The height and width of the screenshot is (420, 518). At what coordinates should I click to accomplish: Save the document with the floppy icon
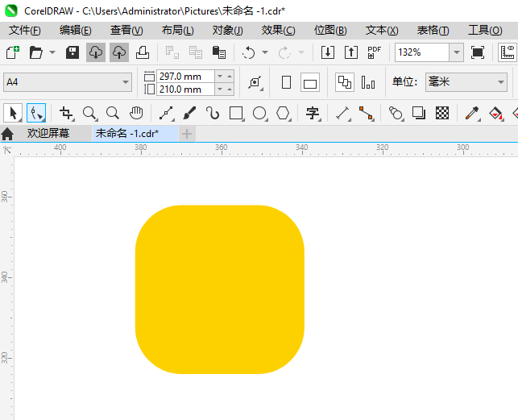73,52
